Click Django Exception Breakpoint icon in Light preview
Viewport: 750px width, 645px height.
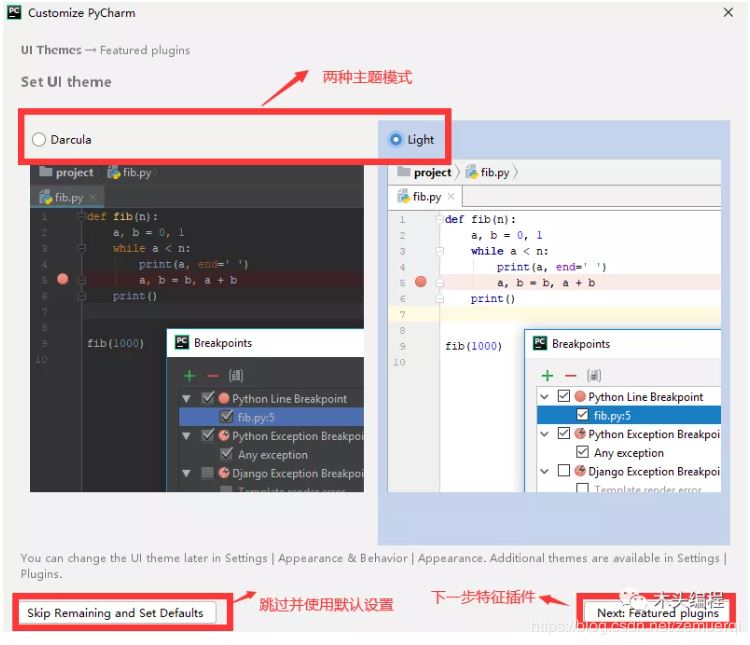click(580, 470)
